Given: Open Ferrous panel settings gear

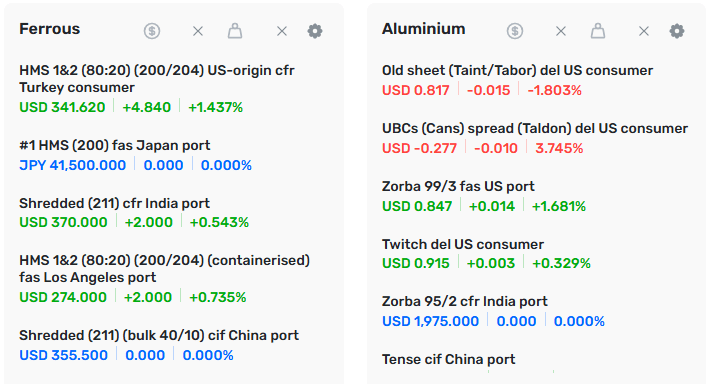Looking at the screenshot, I should [x=315, y=31].
